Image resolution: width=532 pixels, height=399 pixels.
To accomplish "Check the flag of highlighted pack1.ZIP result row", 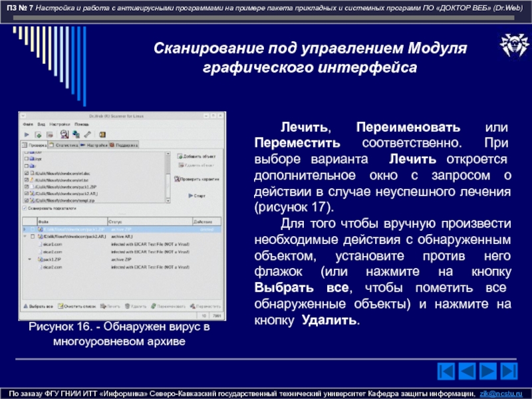I will [33, 229].
